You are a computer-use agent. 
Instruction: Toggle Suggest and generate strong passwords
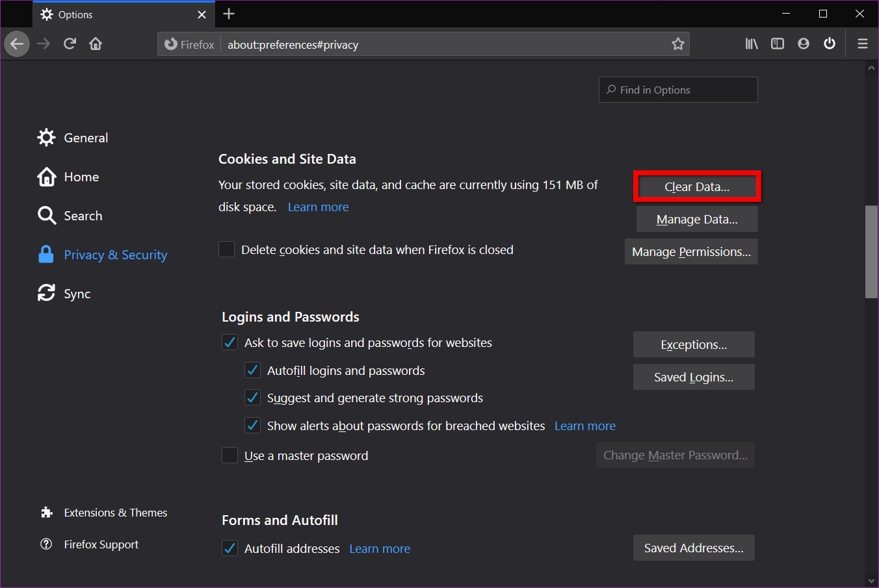pos(253,398)
